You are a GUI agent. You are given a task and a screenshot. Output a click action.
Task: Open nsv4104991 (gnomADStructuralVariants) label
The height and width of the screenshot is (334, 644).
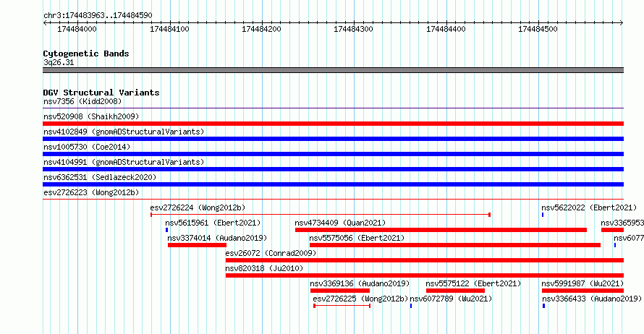tap(124, 162)
